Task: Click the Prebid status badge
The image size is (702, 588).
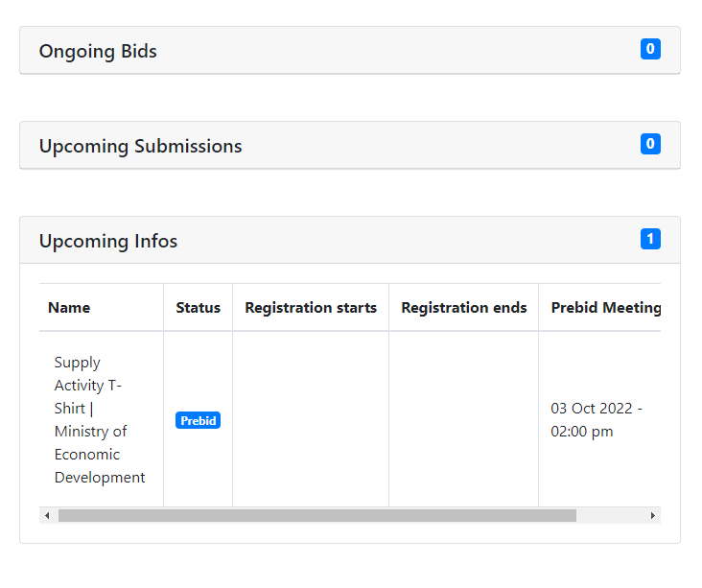Action: 198,420
